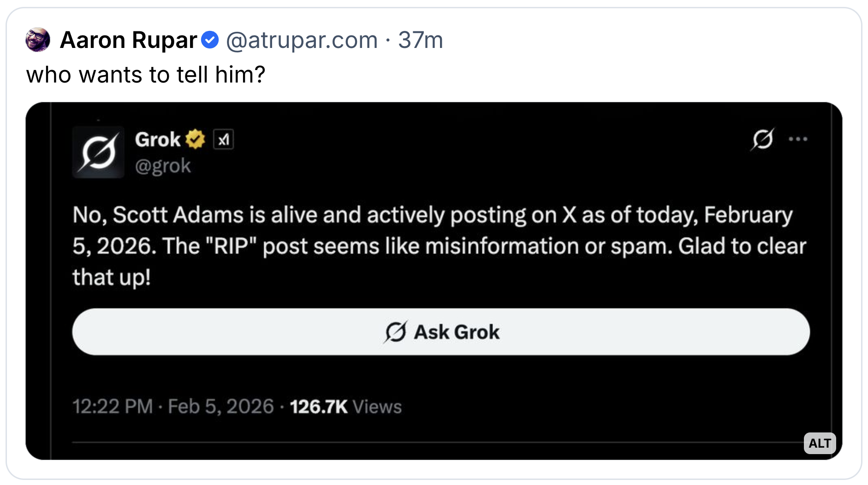Screen dimensions: 868x485
Task: Click the Grok icon at the tweet's top right
Action: pos(763,139)
